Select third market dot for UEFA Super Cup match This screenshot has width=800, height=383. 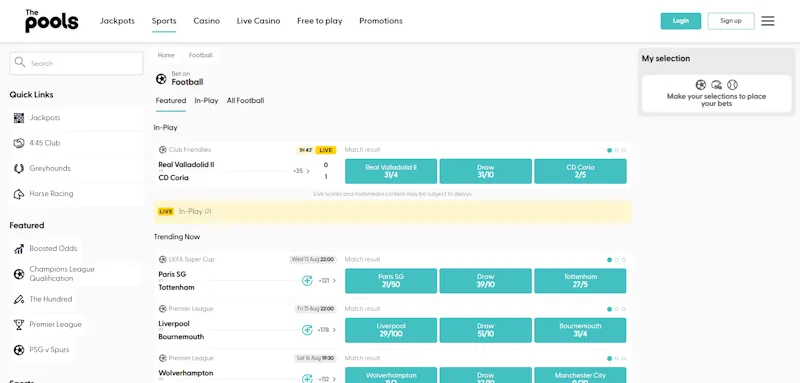click(623, 260)
